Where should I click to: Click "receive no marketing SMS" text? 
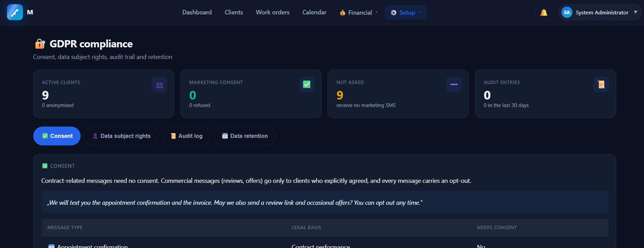366,105
